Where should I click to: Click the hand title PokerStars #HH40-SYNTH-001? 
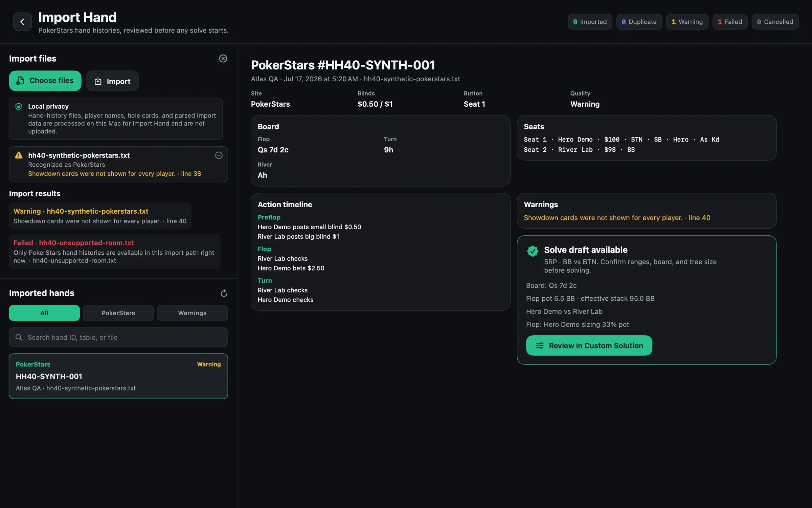(x=343, y=65)
